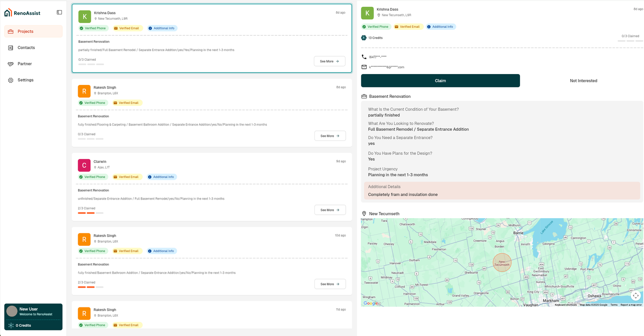
Task: Expand Clarwin's project with See More
Action: pos(330,210)
